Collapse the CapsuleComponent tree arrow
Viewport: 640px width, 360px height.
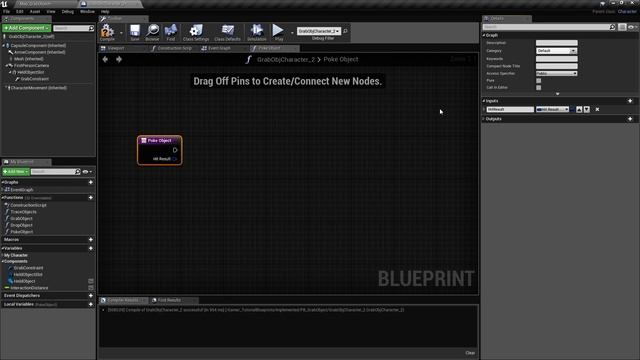coord(3,45)
